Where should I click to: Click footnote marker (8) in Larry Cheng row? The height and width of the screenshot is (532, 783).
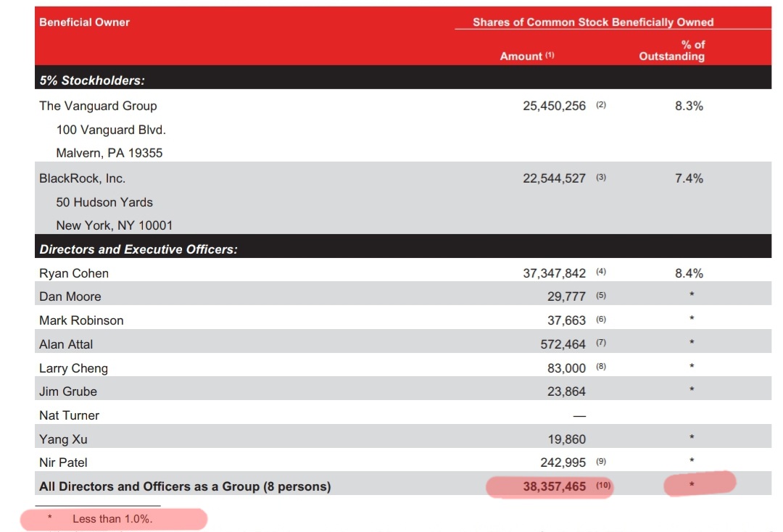pos(601,367)
